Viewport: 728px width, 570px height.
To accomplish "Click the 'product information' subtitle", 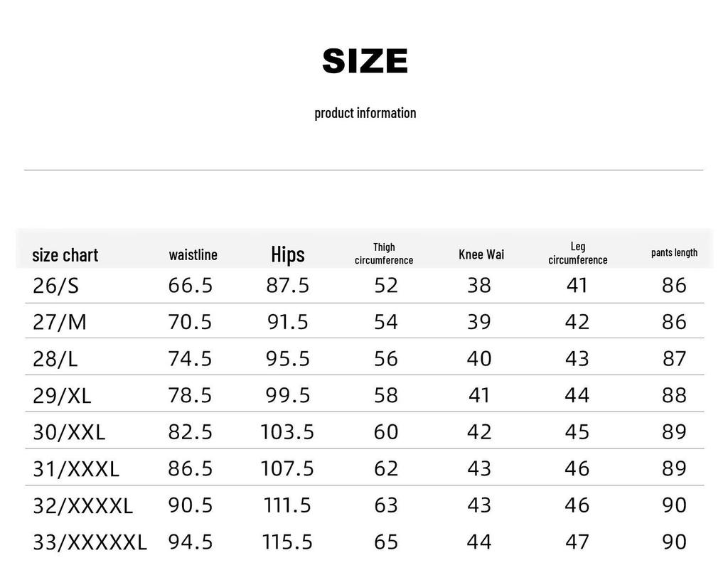I will (365, 113).
